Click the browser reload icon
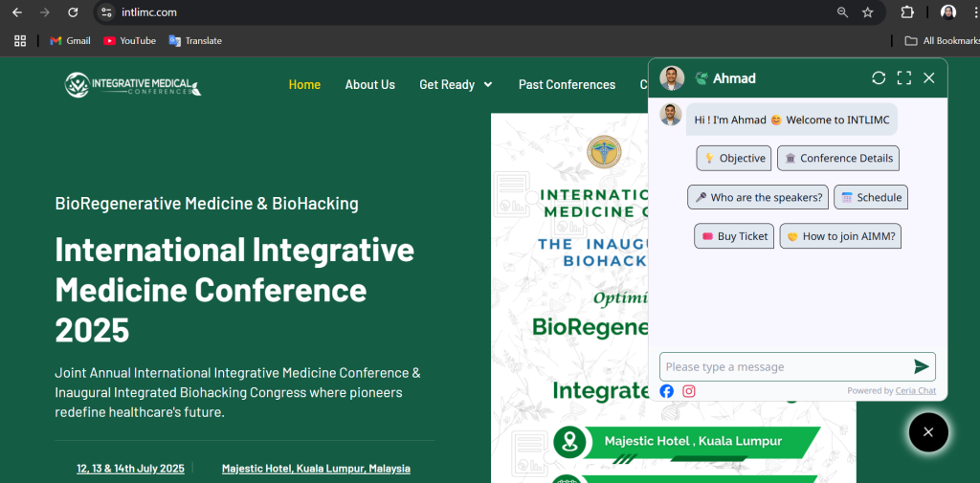The width and height of the screenshot is (980, 483). coord(73,12)
